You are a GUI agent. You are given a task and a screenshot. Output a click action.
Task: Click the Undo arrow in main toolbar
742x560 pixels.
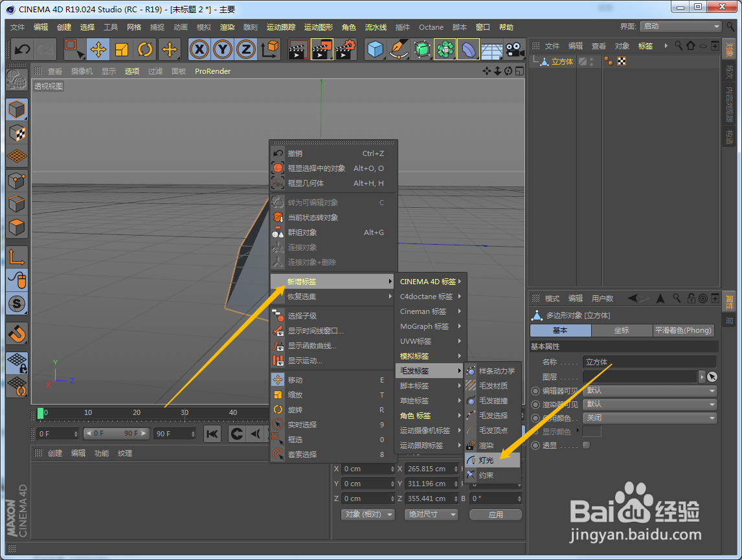(22, 49)
